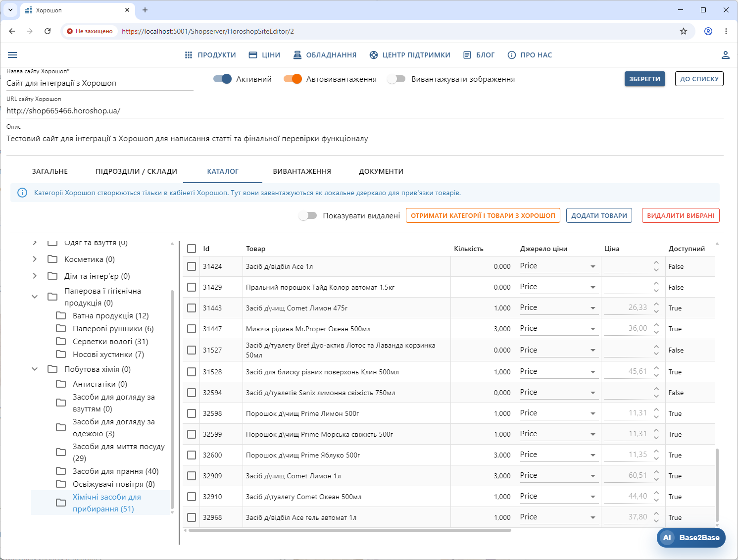Check the row checkbox for Id 31528
The image size is (738, 560).
pos(192,372)
